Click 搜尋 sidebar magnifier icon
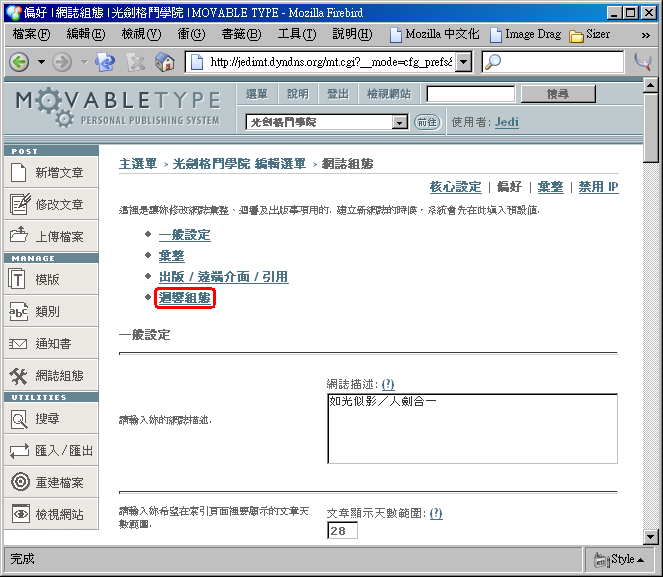The height and width of the screenshot is (577, 663). point(19,419)
